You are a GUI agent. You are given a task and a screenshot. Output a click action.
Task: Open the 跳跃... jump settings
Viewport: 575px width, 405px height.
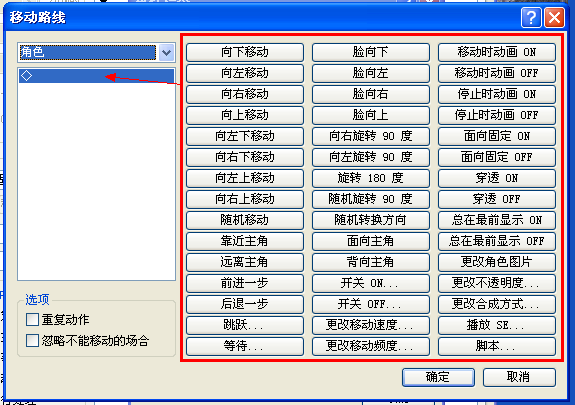(x=245, y=325)
